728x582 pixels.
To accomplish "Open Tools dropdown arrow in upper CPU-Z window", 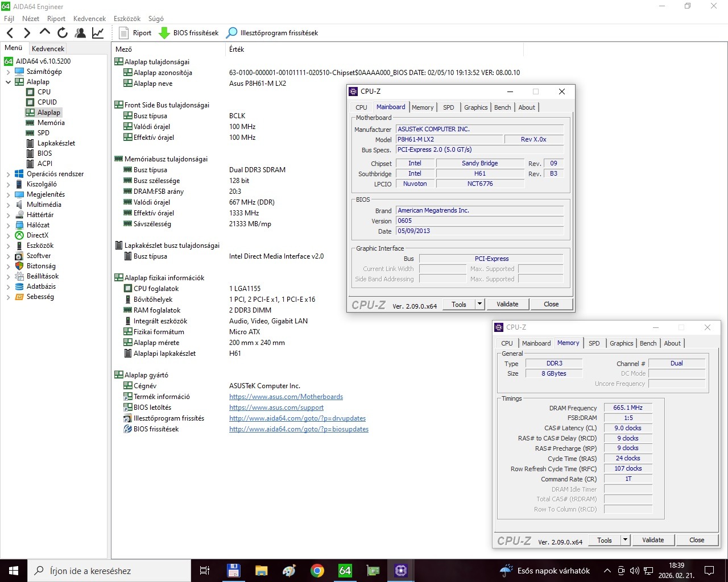I will tap(479, 304).
